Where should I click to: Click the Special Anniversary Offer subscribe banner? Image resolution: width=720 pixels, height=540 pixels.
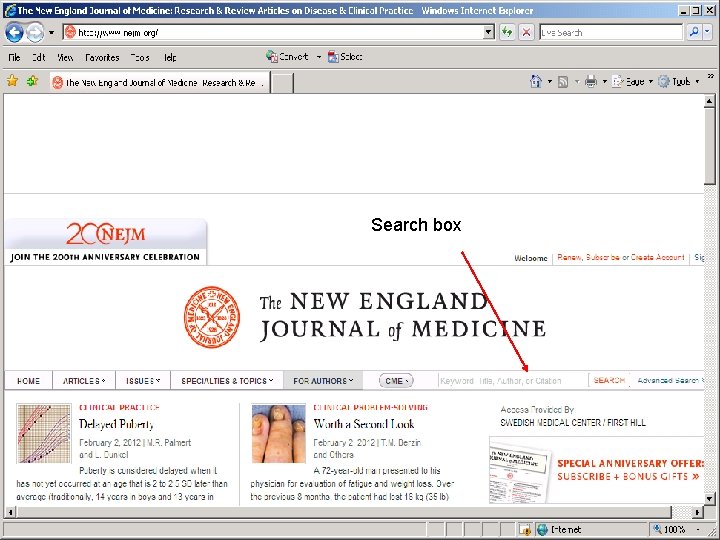(596, 470)
